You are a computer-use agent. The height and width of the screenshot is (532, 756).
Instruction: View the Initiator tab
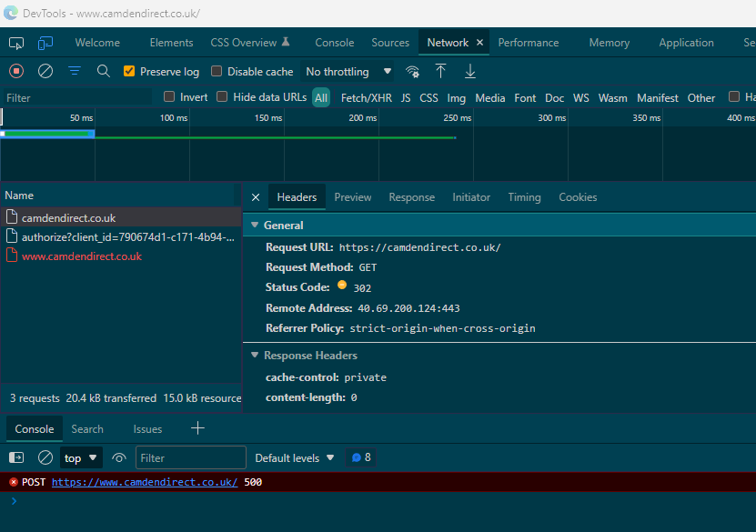(471, 197)
